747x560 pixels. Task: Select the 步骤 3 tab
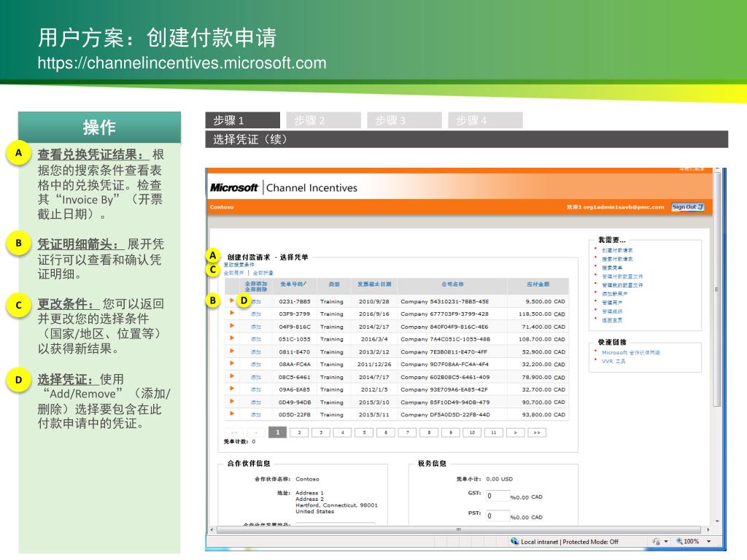click(404, 120)
